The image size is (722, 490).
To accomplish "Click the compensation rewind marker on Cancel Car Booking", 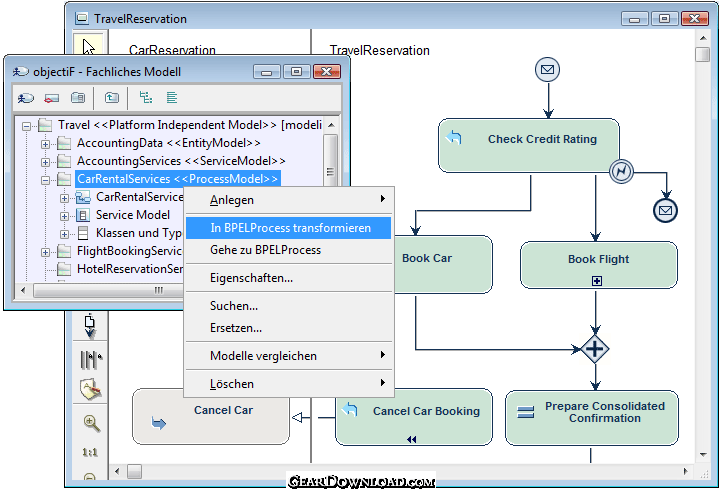I will pyautogui.click(x=412, y=439).
